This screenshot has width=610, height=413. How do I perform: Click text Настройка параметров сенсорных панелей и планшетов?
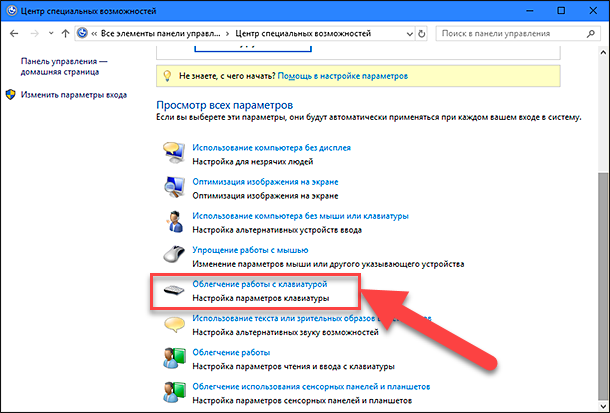[302, 401]
